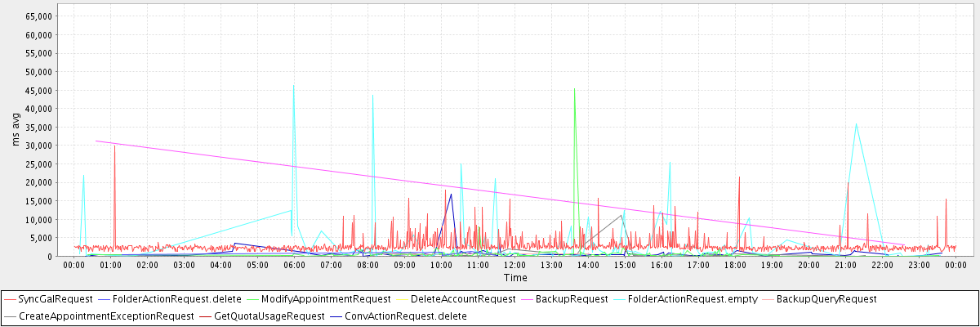Screen dimensions: 980x327
Task: Toggle the GetQuotaUsageRequest legend series
Action: (268, 316)
